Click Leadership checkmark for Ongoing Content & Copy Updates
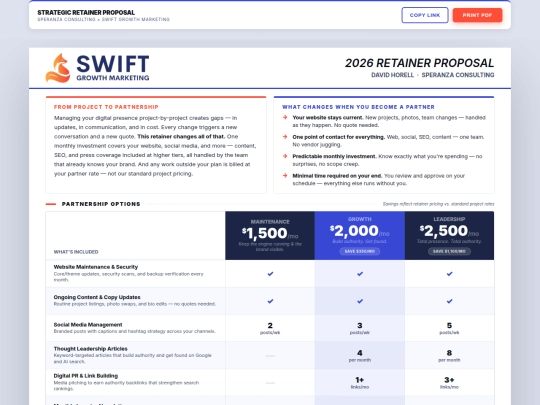 [449, 301]
